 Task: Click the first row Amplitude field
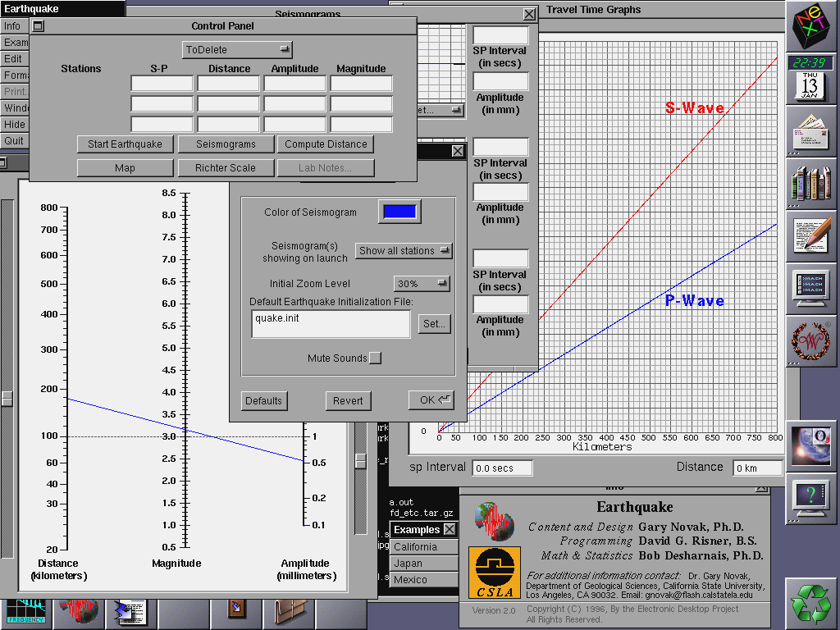pos(294,84)
